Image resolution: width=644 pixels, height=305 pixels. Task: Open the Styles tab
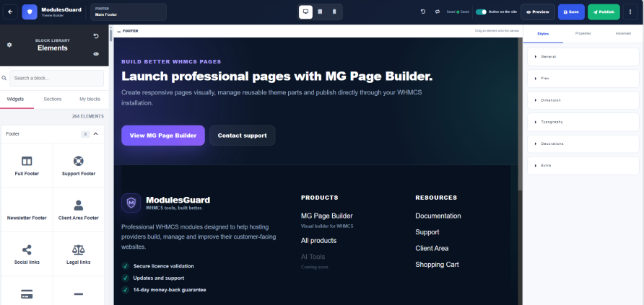[543, 34]
